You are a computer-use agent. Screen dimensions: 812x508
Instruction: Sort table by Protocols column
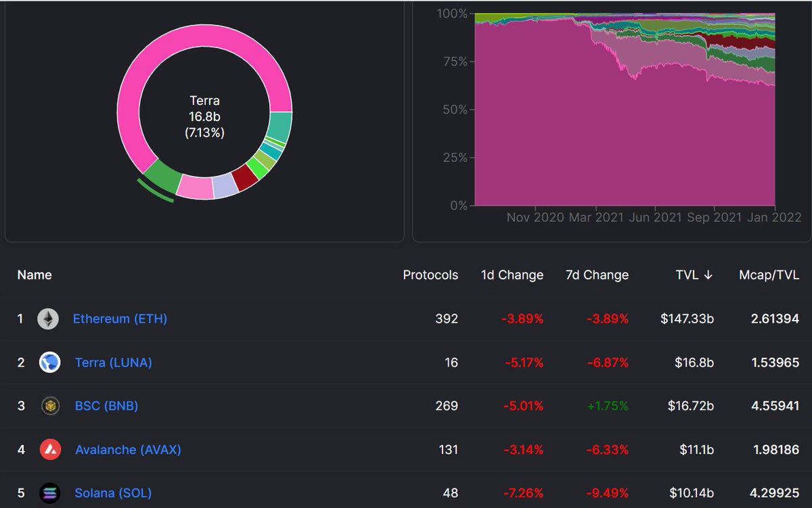430,275
